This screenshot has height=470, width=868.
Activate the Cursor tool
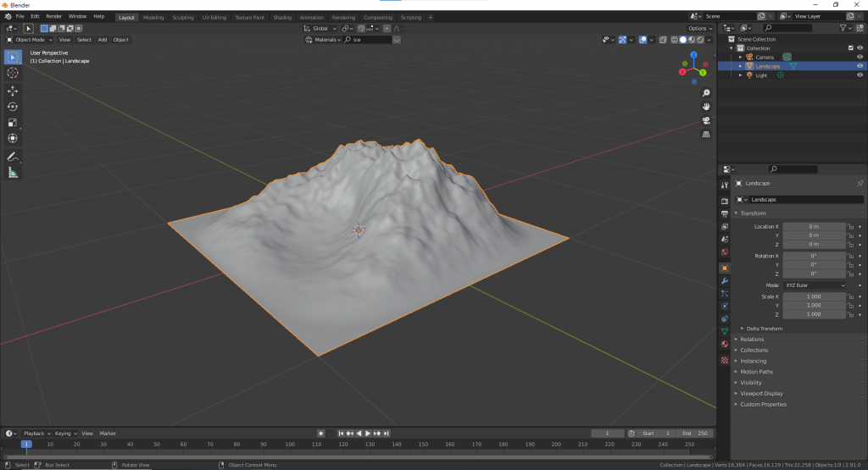[13, 73]
